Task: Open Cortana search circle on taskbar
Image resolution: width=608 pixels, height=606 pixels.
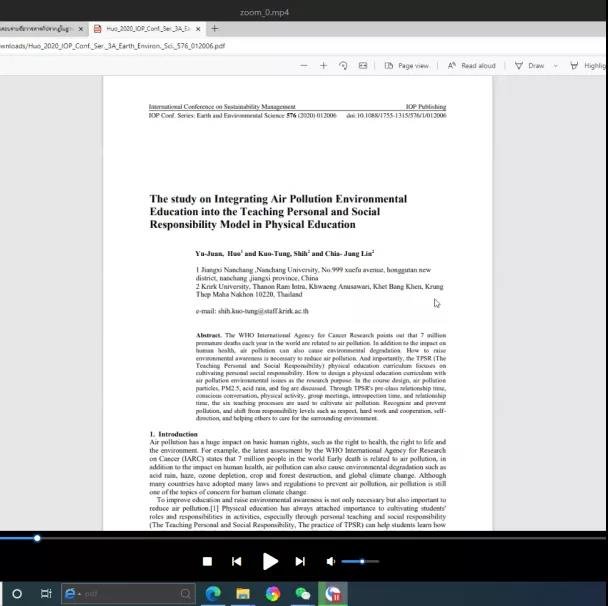Action: tap(17, 594)
